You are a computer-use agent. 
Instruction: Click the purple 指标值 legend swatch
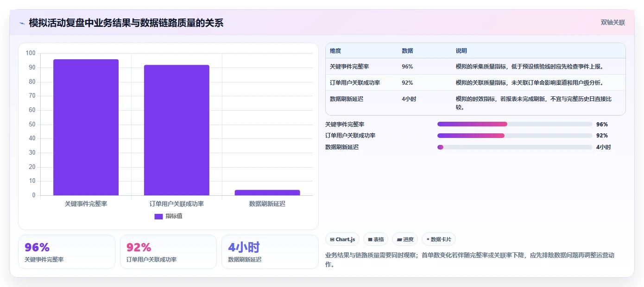tap(158, 216)
